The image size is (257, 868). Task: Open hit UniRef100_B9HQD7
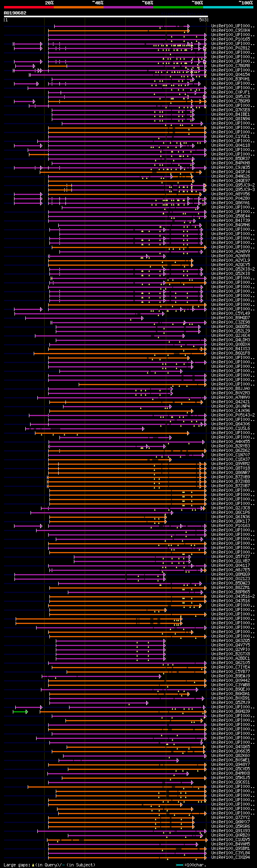pos(230,318)
